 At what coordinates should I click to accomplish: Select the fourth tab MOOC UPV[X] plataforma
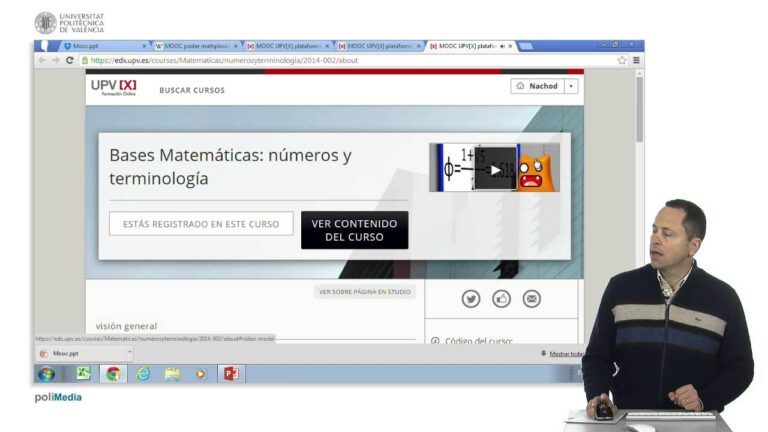[x=379, y=46]
